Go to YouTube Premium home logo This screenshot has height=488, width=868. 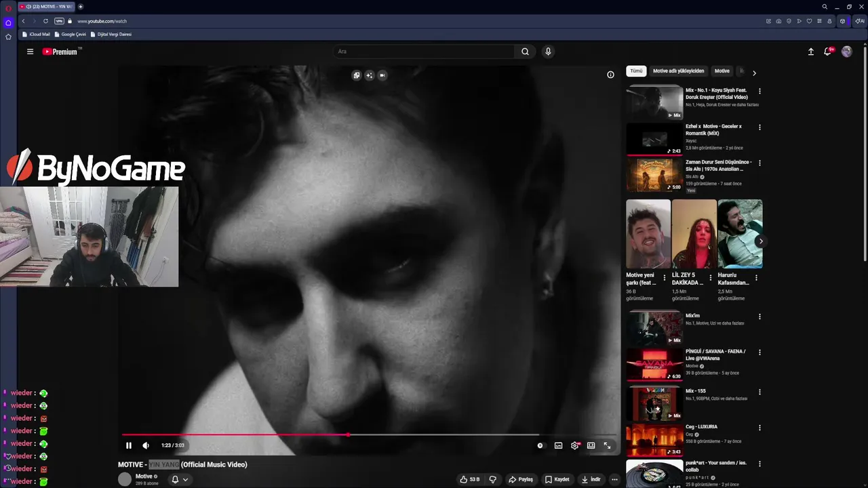point(60,52)
